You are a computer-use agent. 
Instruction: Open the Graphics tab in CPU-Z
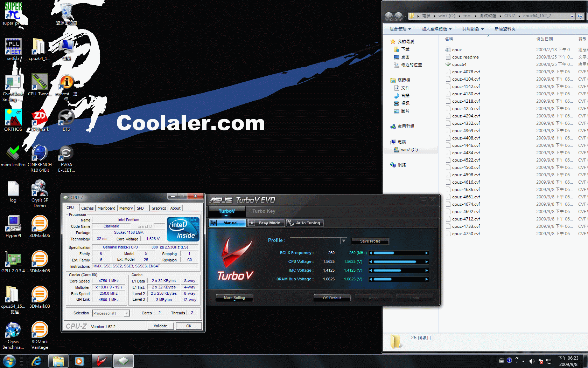(159, 208)
